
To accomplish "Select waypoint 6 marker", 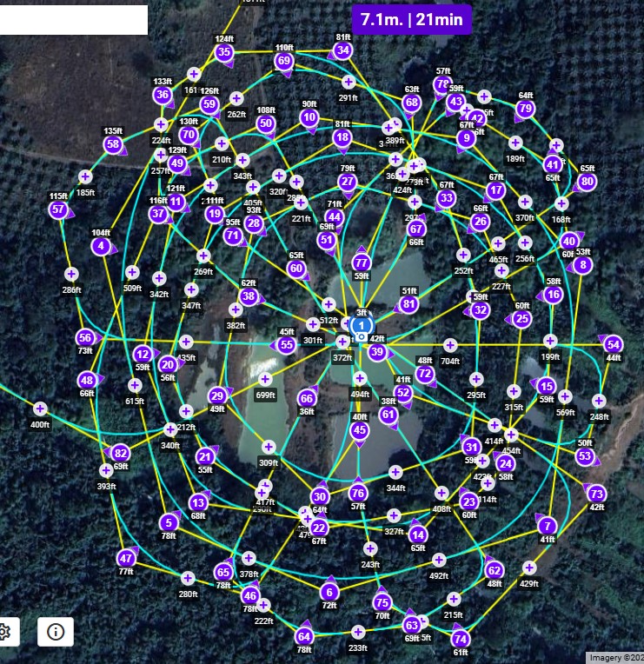I will (329, 592).
